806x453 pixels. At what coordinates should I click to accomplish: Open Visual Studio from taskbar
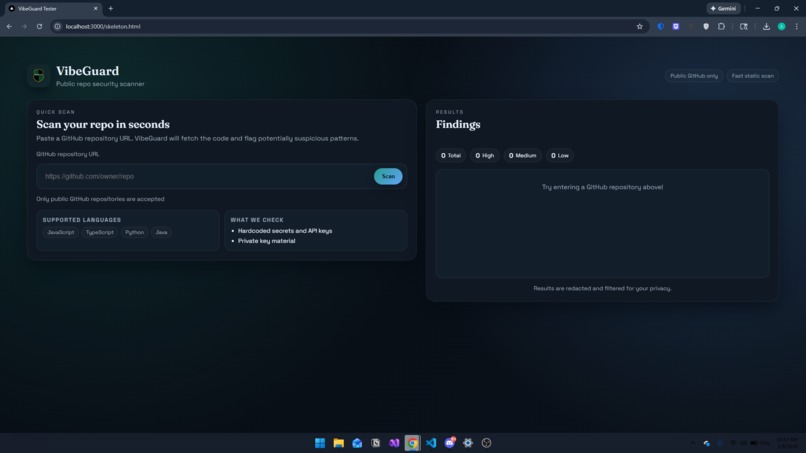394,443
